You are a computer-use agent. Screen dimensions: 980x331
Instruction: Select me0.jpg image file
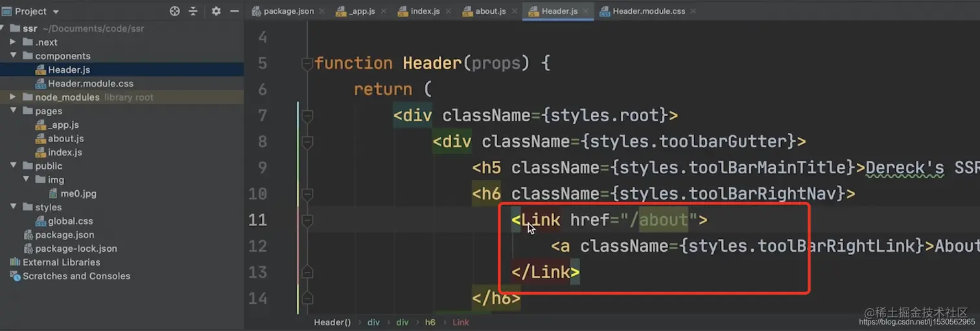tap(78, 193)
